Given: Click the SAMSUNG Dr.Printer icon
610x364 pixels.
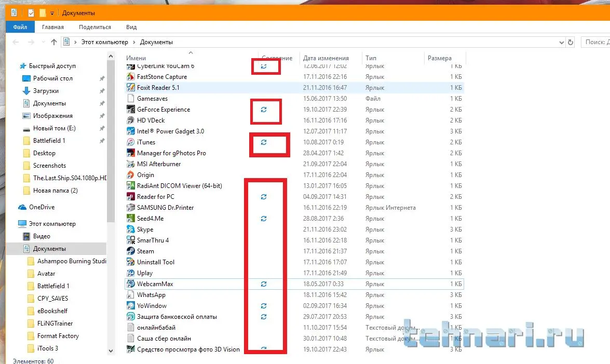Looking at the screenshot, I should 131,208.
